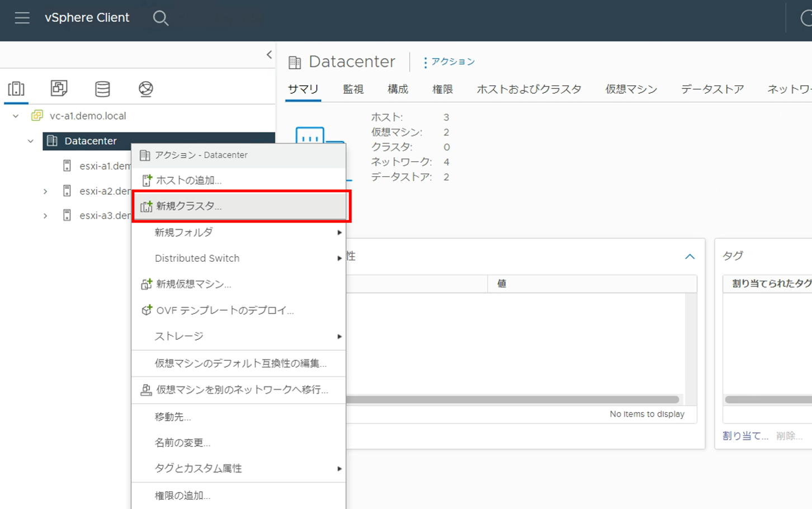Click the attributes table horizontal scrollbar

pos(512,399)
